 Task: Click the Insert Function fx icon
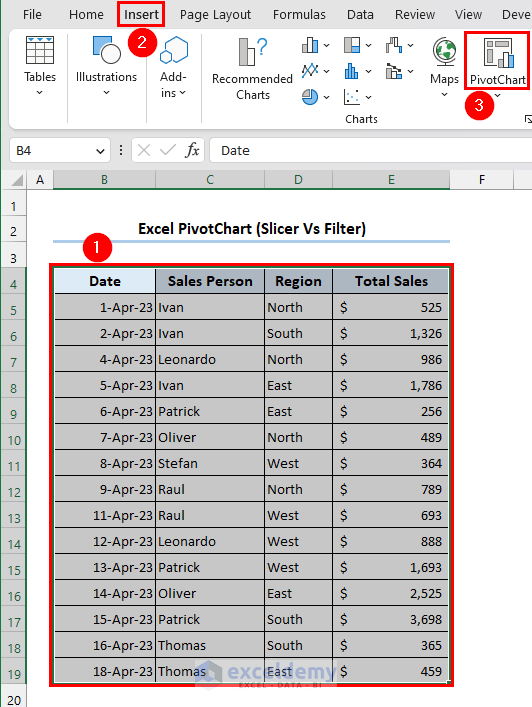pos(192,150)
